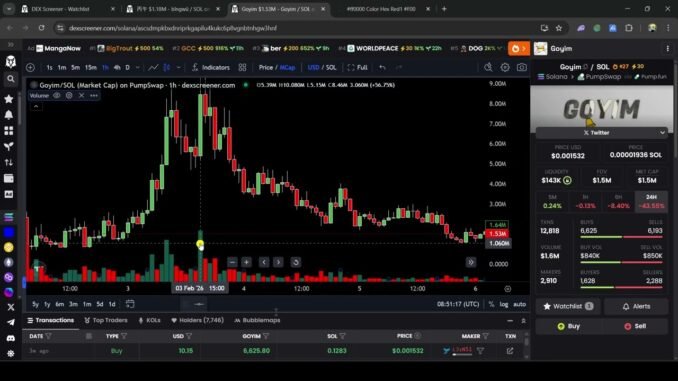The height and width of the screenshot is (381, 678).
Task: Reset the chart view
Action: click(296, 262)
